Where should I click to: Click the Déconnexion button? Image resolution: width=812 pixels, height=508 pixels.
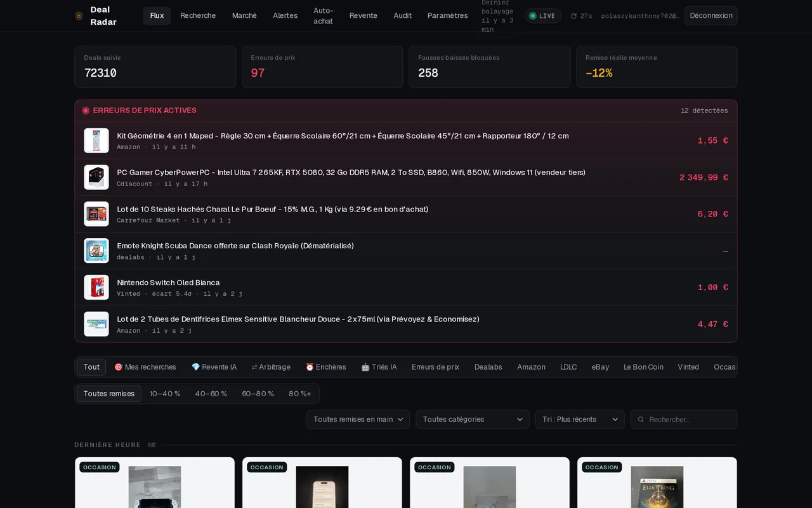pyautogui.click(x=710, y=16)
